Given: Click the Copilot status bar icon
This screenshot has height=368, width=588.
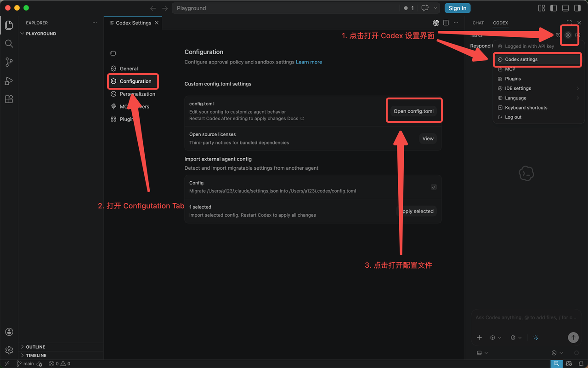Looking at the screenshot, I should point(569,363).
